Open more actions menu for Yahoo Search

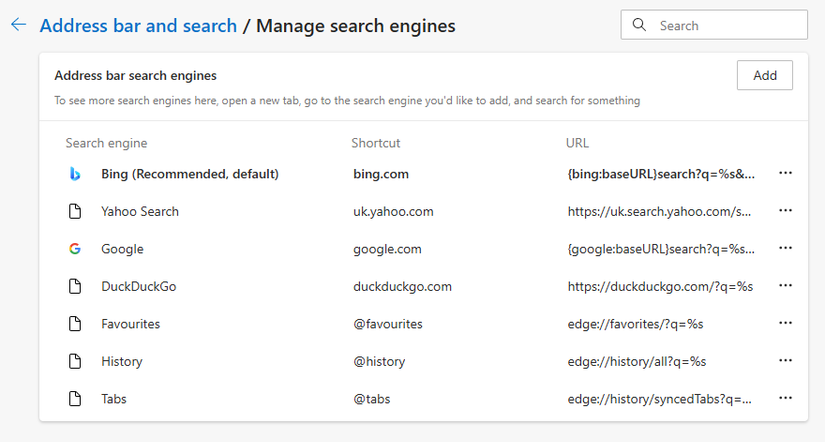(785, 212)
